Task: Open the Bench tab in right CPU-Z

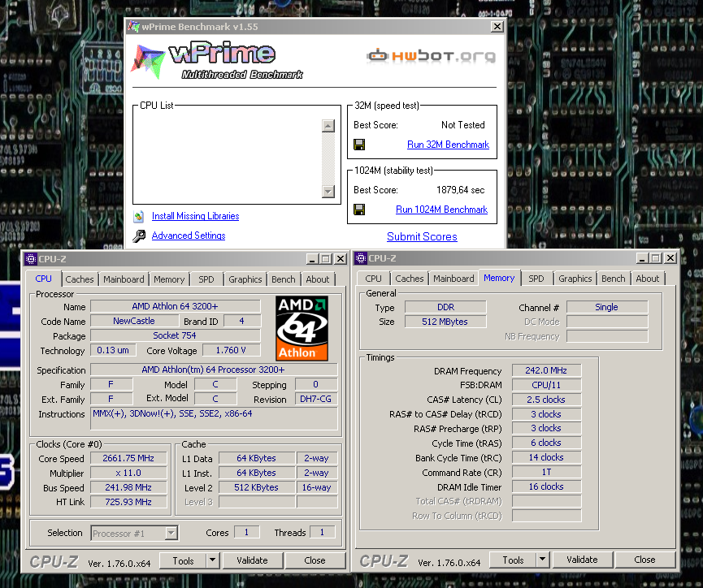Action: click(x=614, y=279)
